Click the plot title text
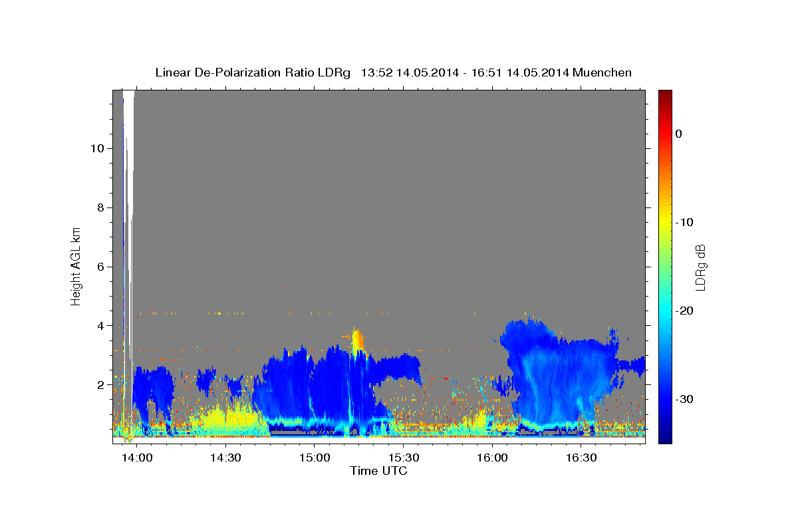 pyautogui.click(x=393, y=72)
